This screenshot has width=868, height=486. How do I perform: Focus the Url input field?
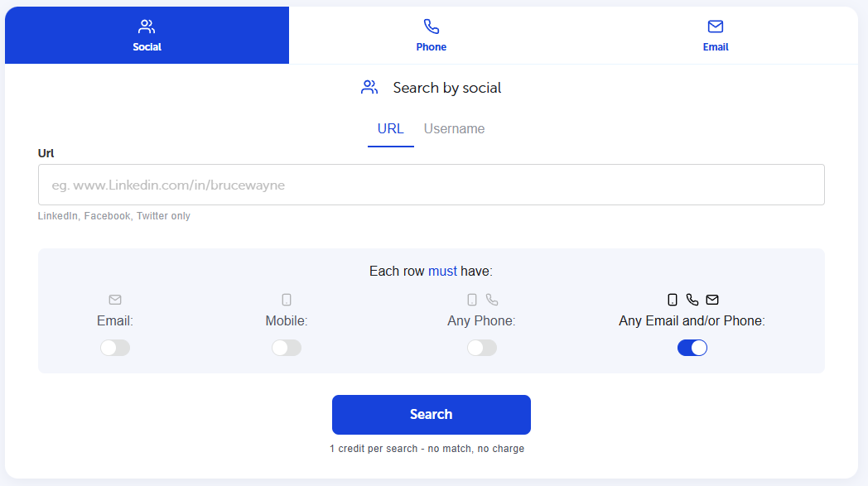[432, 185]
